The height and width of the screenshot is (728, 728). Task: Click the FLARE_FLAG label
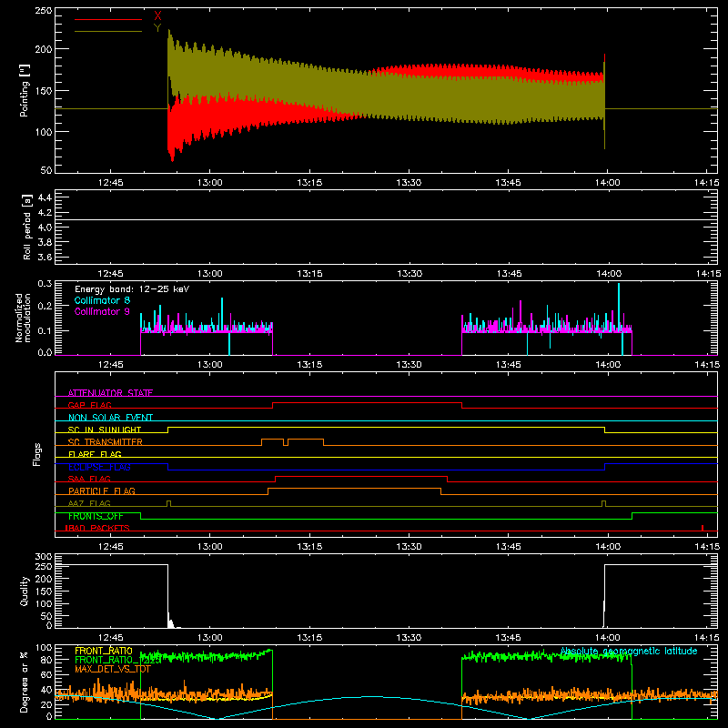point(95,454)
